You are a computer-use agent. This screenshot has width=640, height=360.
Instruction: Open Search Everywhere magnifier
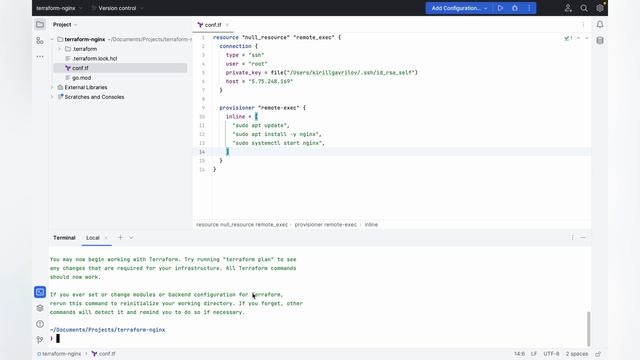tap(584, 8)
